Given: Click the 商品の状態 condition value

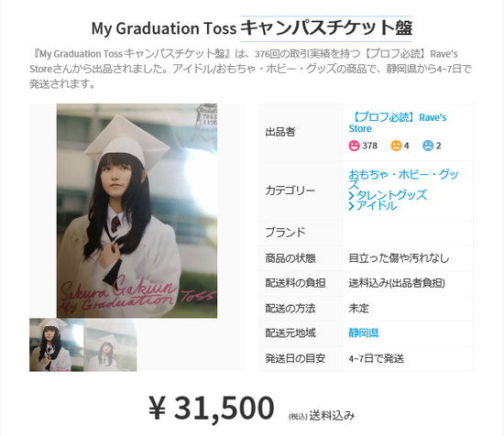Looking at the screenshot, I should coord(399,258).
